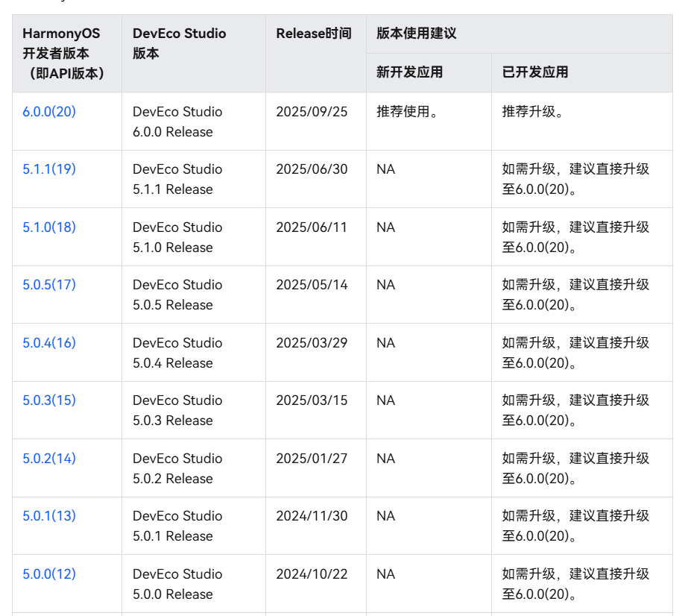Viewport: 682px width, 616px height.
Task: Open the 5.0.5(17) version link
Action: [x=49, y=284]
